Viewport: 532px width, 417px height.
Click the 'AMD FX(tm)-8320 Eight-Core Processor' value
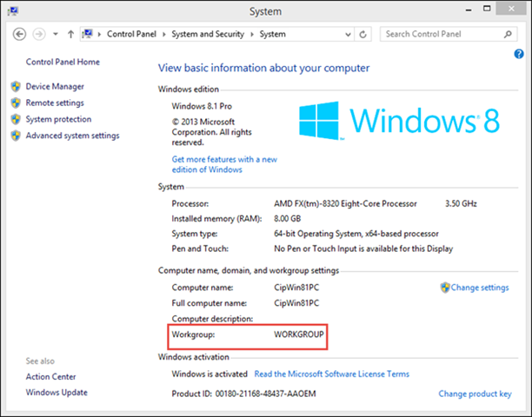coord(345,204)
